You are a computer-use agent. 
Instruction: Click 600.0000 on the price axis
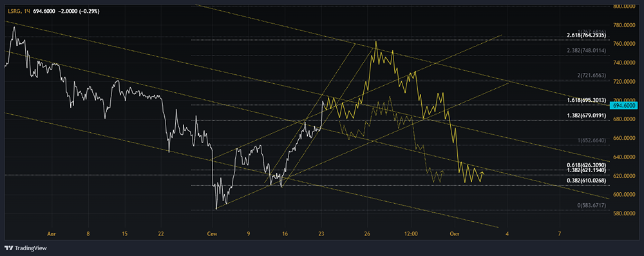point(624,195)
